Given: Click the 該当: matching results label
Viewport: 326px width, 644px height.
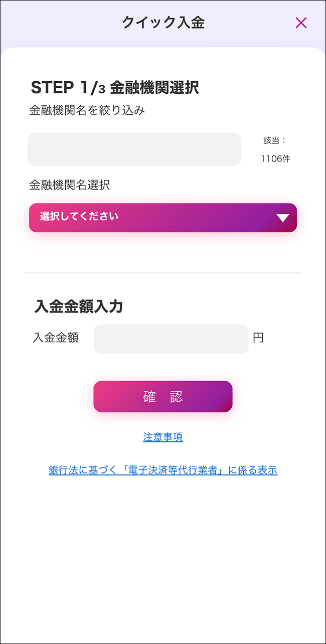Looking at the screenshot, I should click(x=275, y=140).
